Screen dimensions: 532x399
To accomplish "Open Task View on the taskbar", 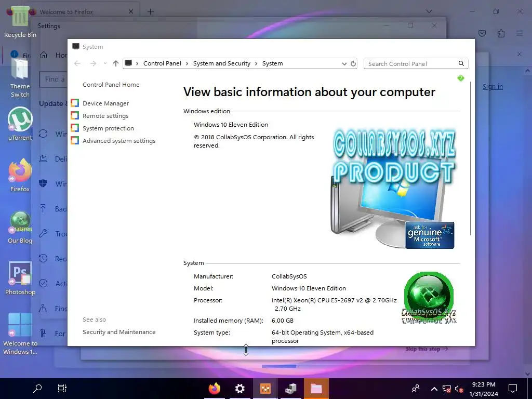I will click(62, 388).
